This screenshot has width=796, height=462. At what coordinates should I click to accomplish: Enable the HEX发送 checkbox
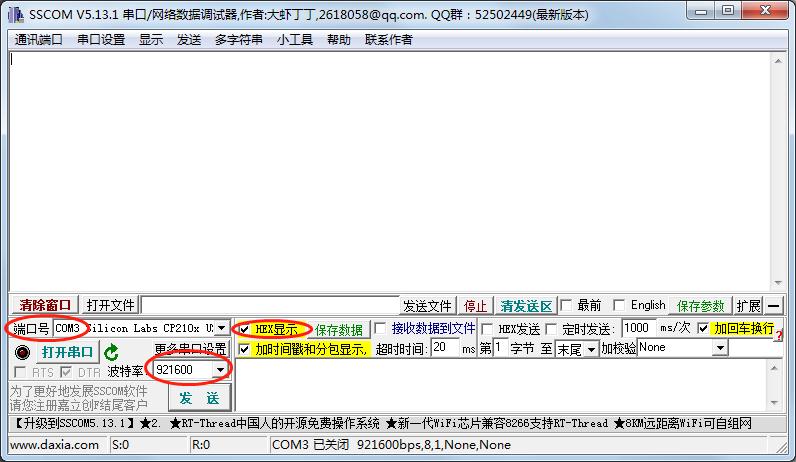(488, 329)
